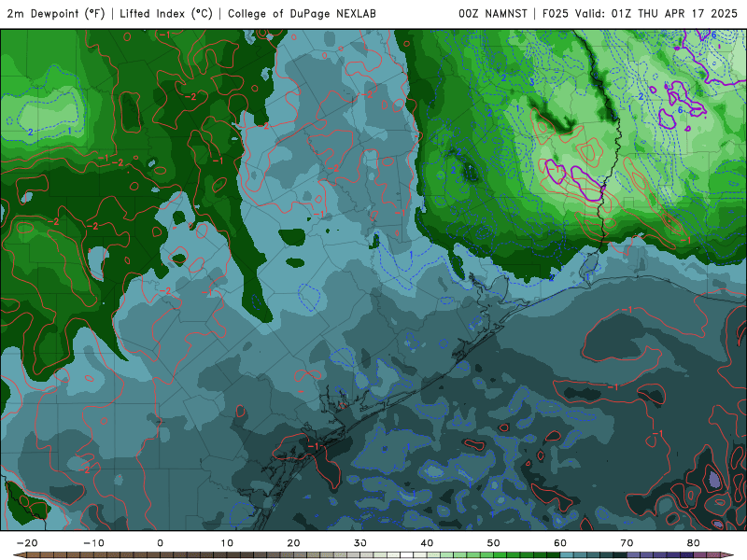The width and height of the screenshot is (747, 560).
Task: Click the '50' color scale label
Action: 494,543
